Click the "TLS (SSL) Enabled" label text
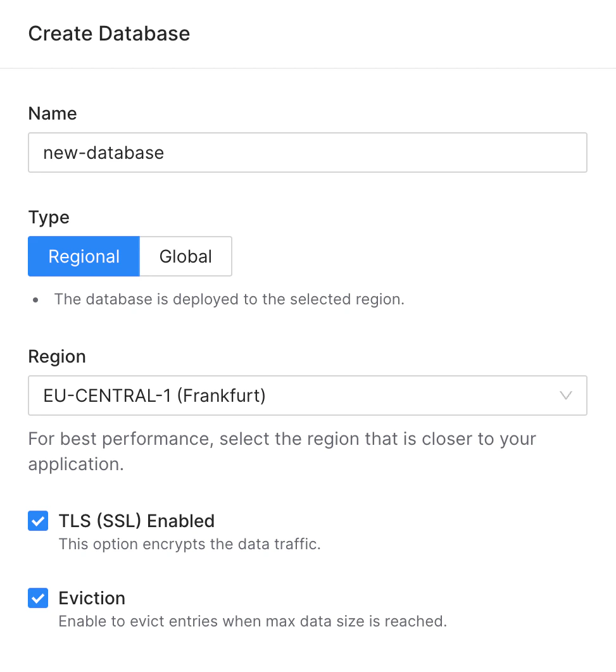The image size is (616, 672). point(137,521)
